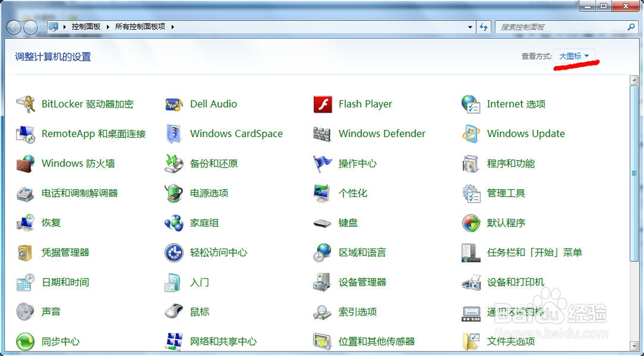
Task: Open the 鼠标 mouse icon
Action: 174,312
